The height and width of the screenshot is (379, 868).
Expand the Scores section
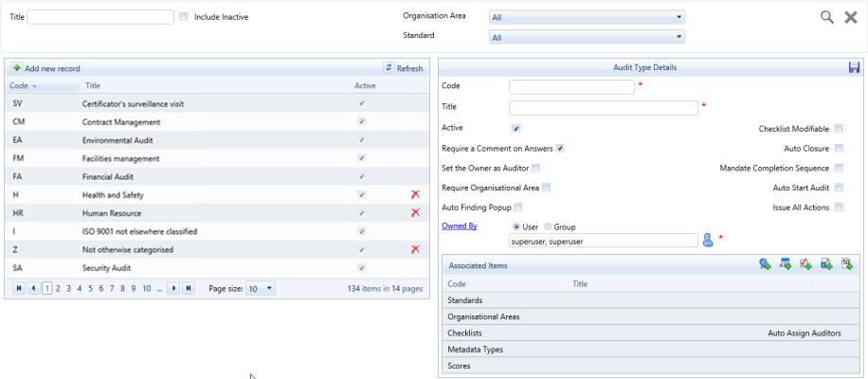(650, 366)
